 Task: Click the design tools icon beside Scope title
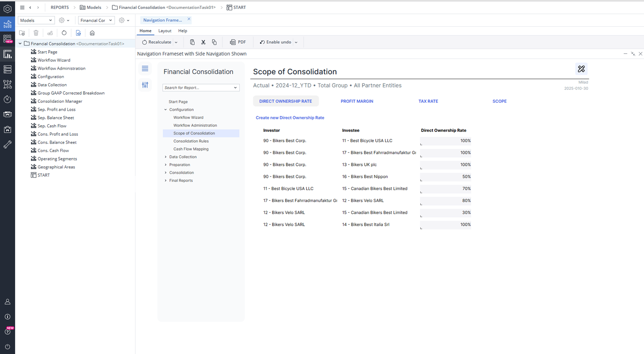(x=581, y=69)
